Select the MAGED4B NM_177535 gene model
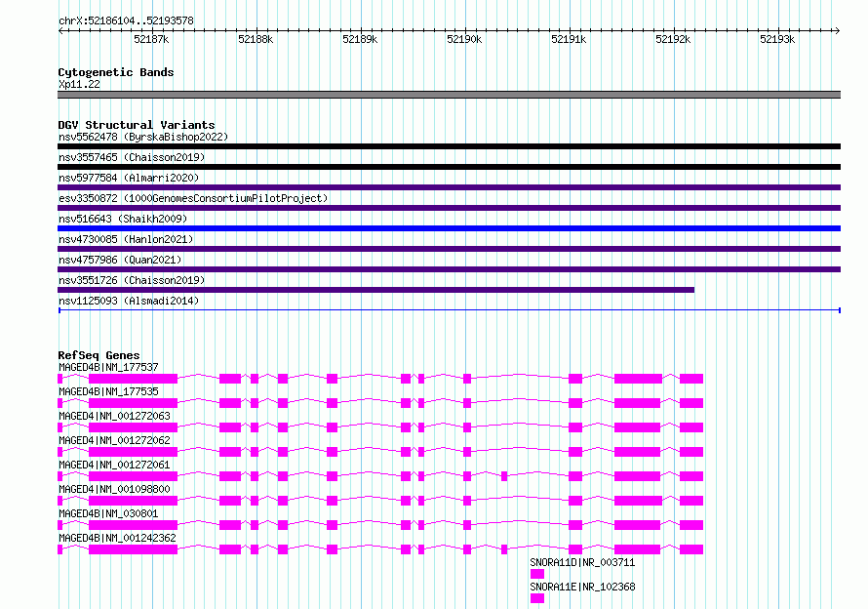Image resolution: width=868 pixels, height=609 pixels. click(380, 403)
